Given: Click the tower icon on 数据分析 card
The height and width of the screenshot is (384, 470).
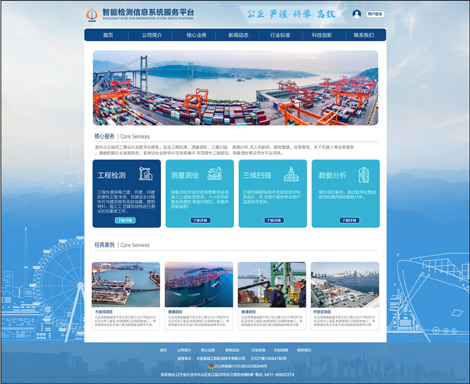Looking at the screenshot, I should (363, 175).
